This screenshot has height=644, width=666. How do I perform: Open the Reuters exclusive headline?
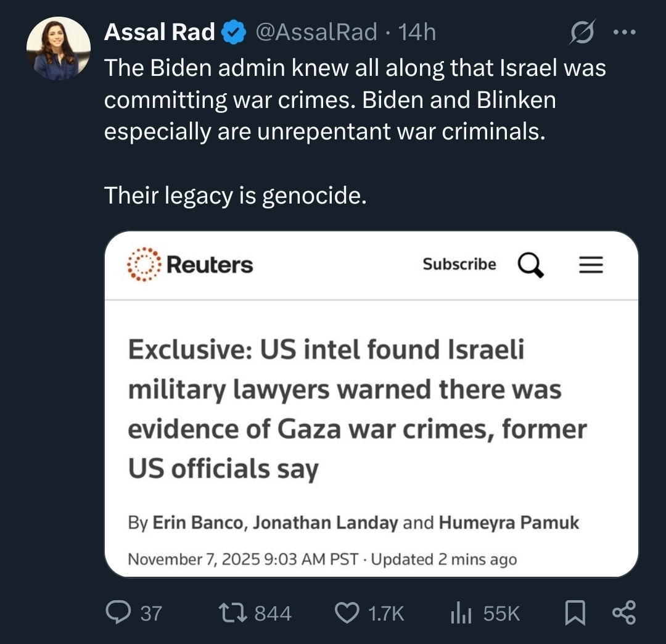tap(356, 409)
